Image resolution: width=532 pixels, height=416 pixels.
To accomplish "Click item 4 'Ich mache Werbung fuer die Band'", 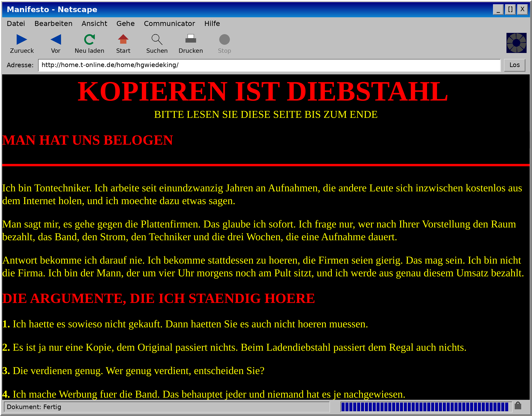I will pyautogui.click(x=204, y=394).
